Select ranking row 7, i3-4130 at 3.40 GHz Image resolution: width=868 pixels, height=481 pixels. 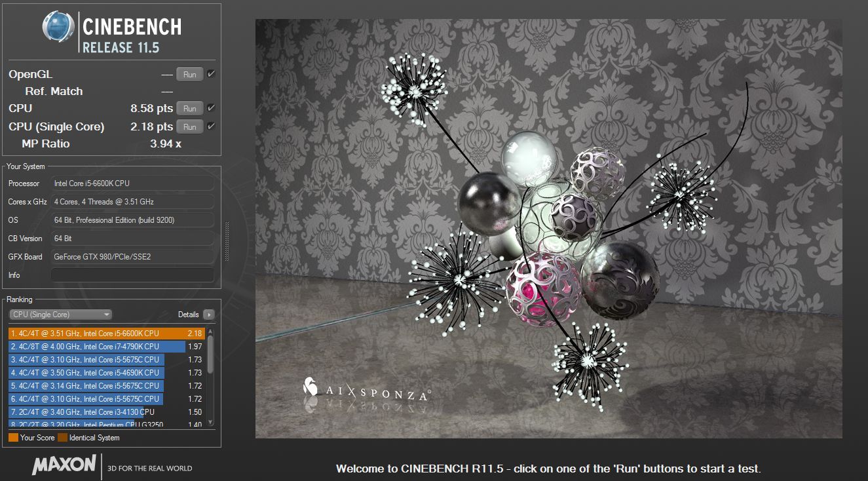pos(107,412)
